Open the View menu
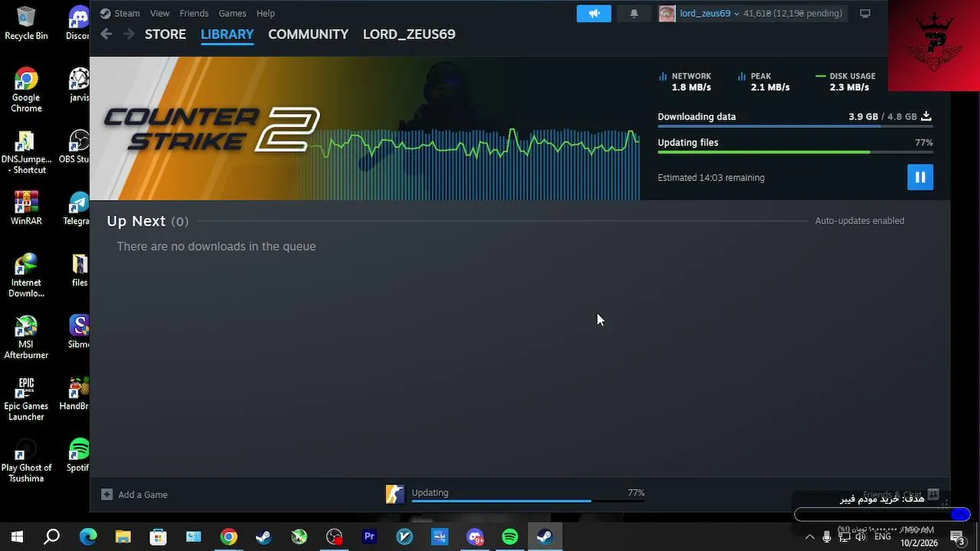This screenshot has width=980, height=551. [160, 14]
